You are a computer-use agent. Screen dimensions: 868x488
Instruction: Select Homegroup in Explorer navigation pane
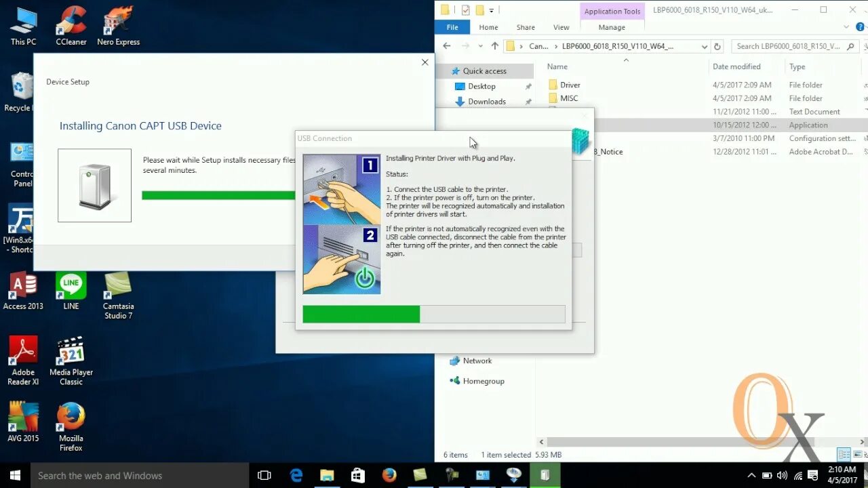pos(483,381)
